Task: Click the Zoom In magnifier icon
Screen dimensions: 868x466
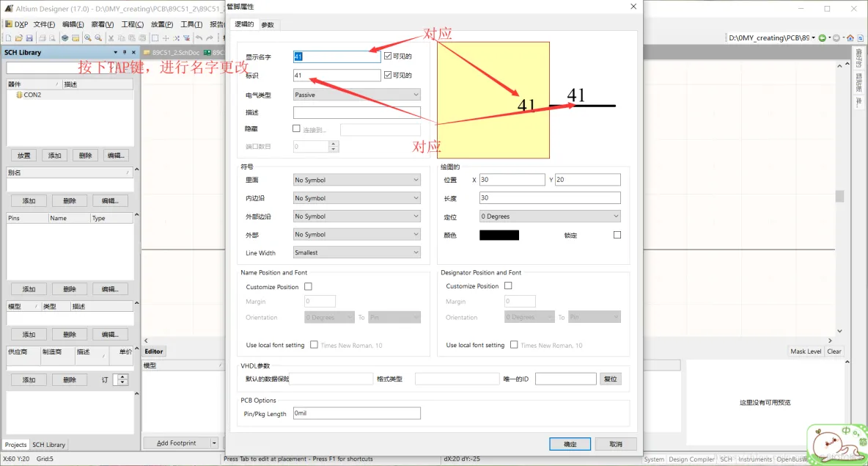Action: [87, 38]
